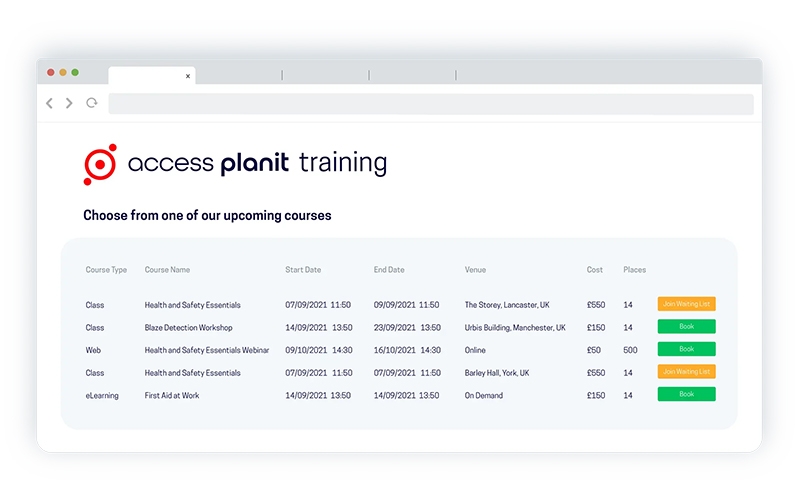Screen dimensions: 800x500
Task: Click 'The Storey, Lancaster, UK' venue
Action: (x=507, y=305)
